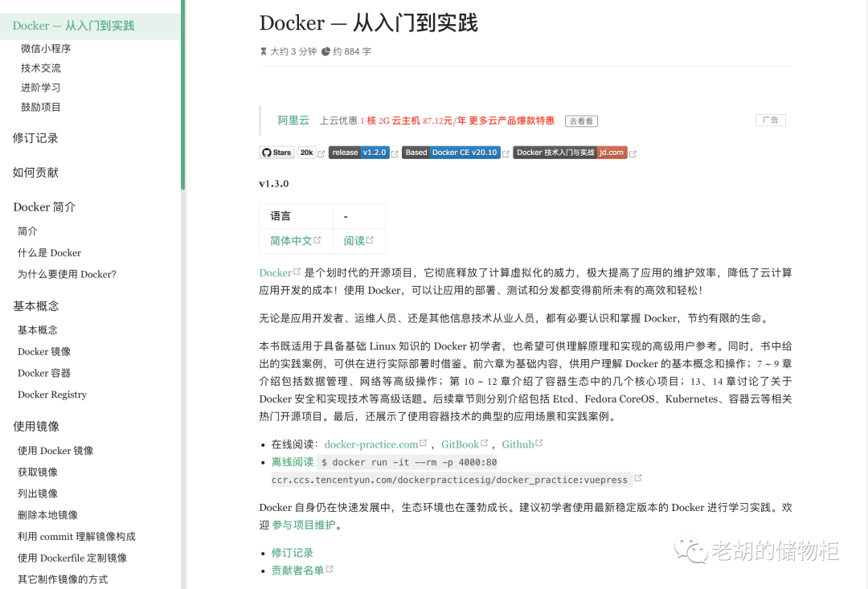The width and height of the screenshot is (868, 589).
Task: Click page heading Docker — 从入门到实践
Action: coord(368,23)
